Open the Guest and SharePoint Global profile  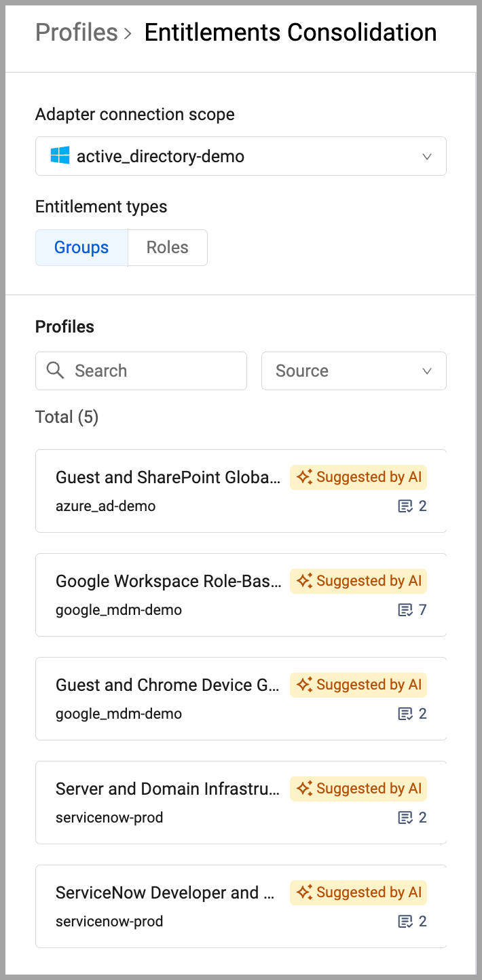point(168,478)
